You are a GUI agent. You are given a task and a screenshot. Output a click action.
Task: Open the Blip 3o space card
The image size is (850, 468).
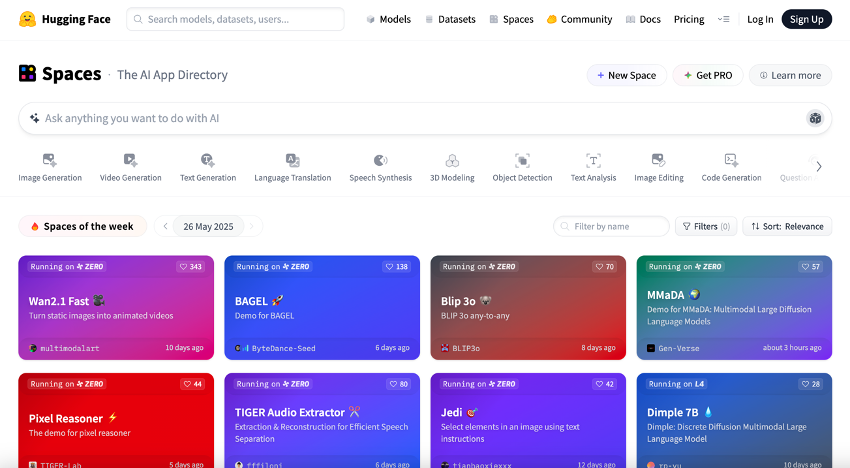click(x=528, y=307)
